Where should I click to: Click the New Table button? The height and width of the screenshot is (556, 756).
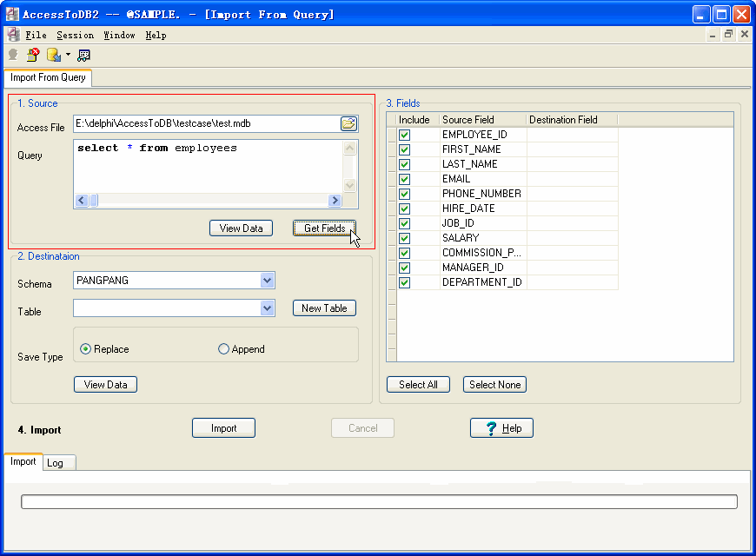tap(324, 308)
